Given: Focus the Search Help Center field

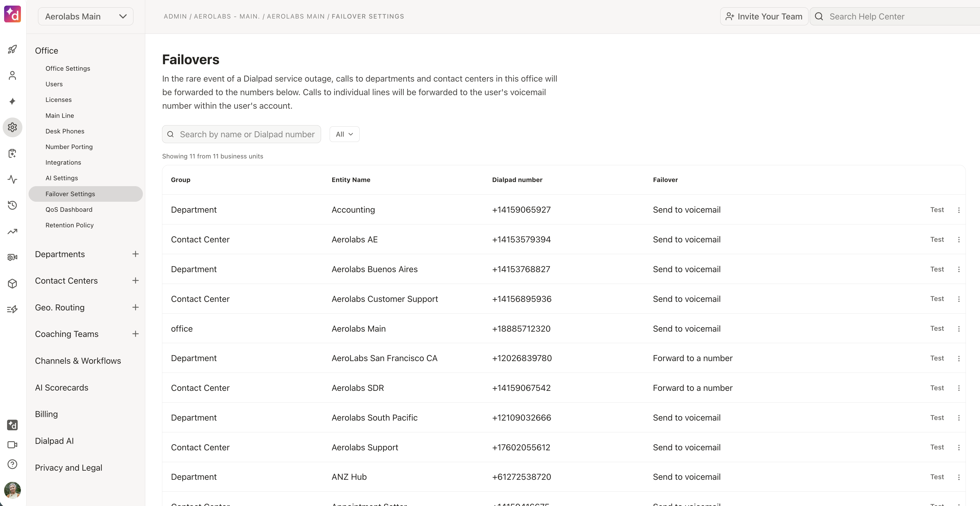Looking at the screenshot, I should tap(895, 16).
